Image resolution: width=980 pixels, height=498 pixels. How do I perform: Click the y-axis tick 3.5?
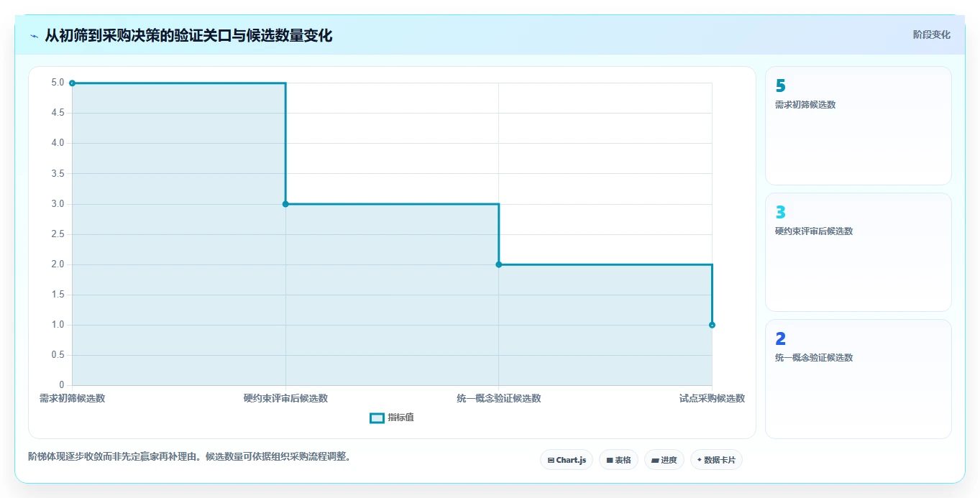point(58,174)
